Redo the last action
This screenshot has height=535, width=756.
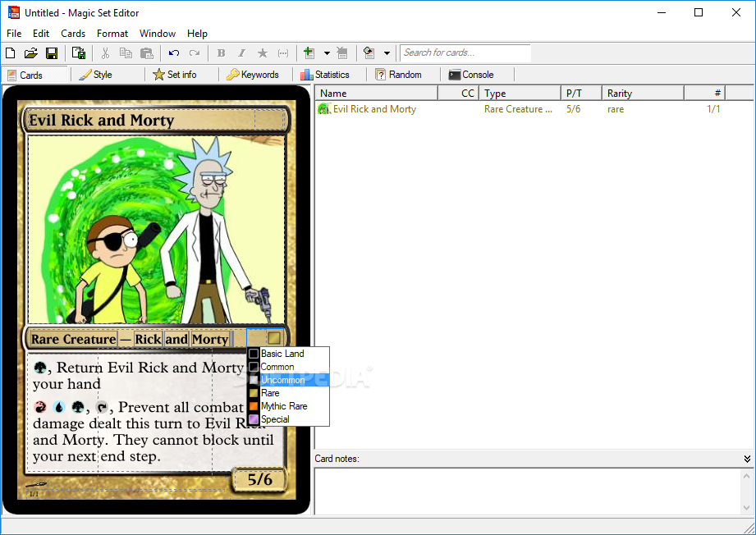click(x=195, y=53)
